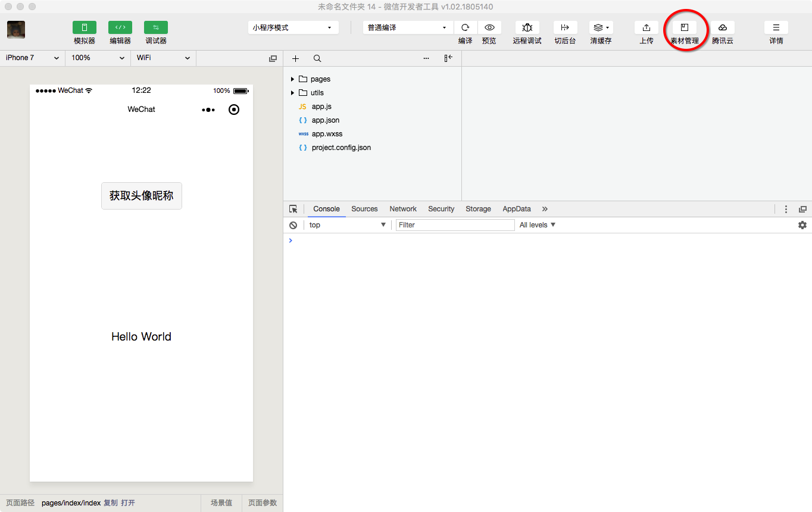Toggle the debugger (调试器) panel
Viewport: 812px width, 512px height.
[x=156, y=28]
